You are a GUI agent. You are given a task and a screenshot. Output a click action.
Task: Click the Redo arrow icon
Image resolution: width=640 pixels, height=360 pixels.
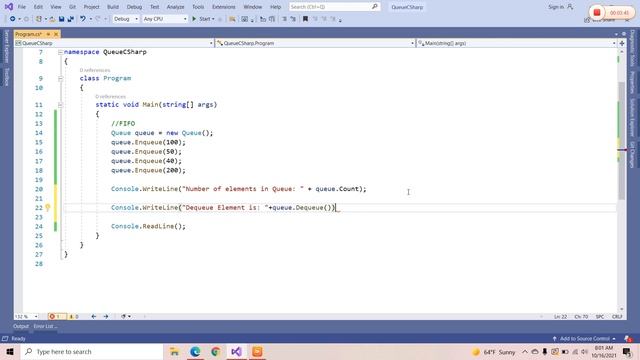coord(98,19)
